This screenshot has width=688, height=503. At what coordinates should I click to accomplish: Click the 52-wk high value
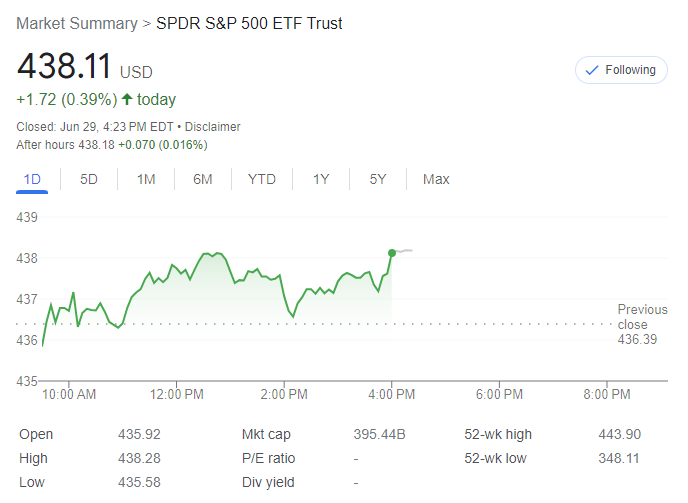(x=620, y=434)
